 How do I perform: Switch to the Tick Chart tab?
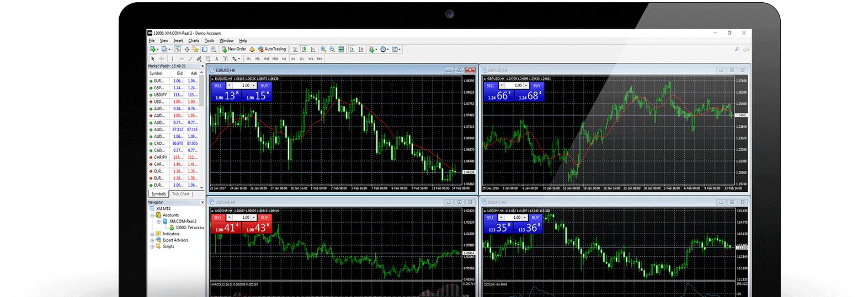pyautogui.click(x=180, y=194)
